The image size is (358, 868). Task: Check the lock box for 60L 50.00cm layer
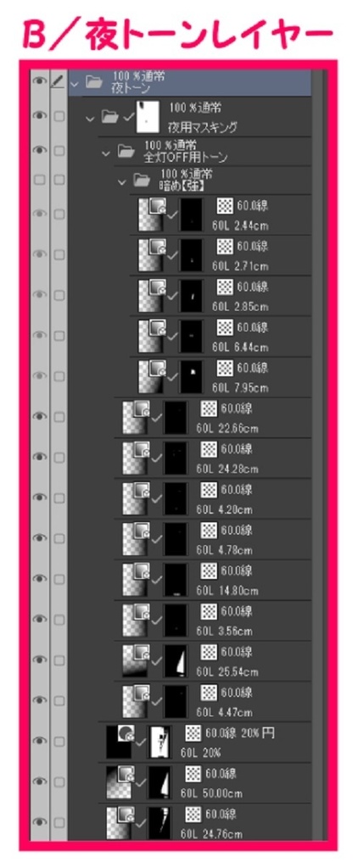59,781
